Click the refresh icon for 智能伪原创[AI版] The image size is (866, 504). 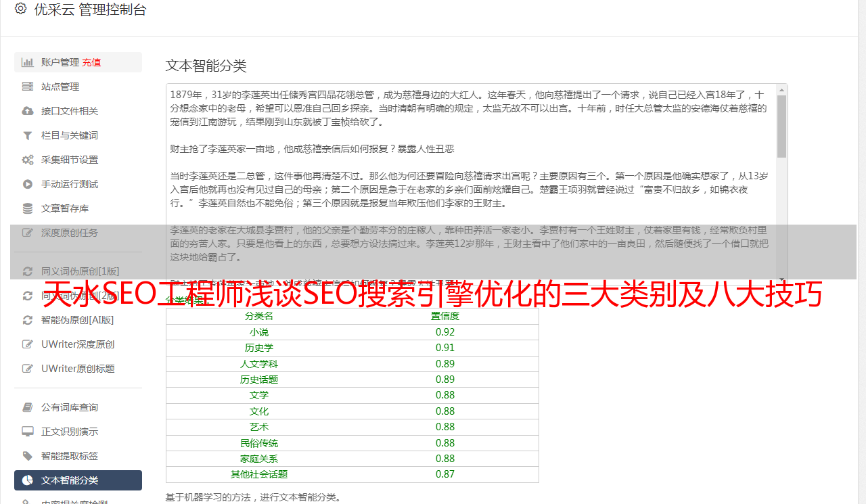[x=28, y=320]
